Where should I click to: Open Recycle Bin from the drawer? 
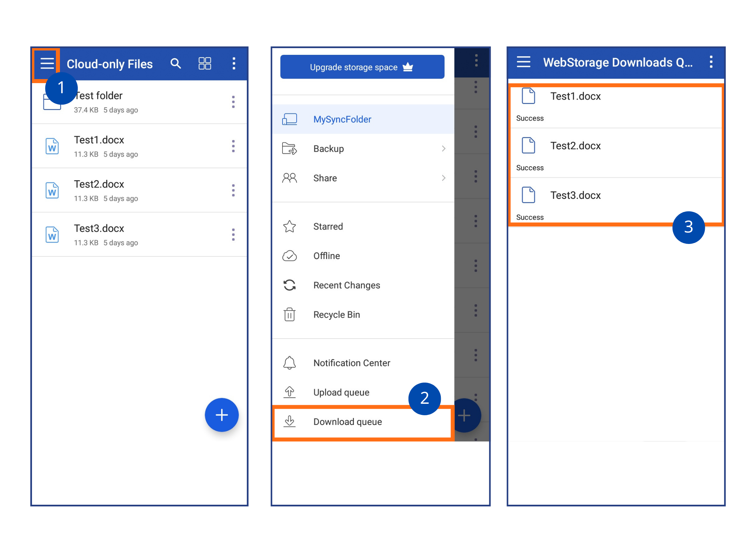point(363,314)
